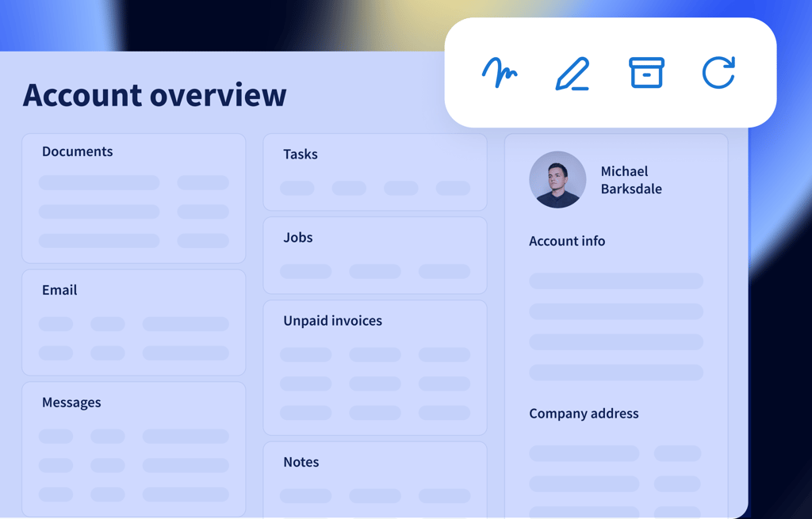
Task: Click the signature icon
Action: click(500, 73)
